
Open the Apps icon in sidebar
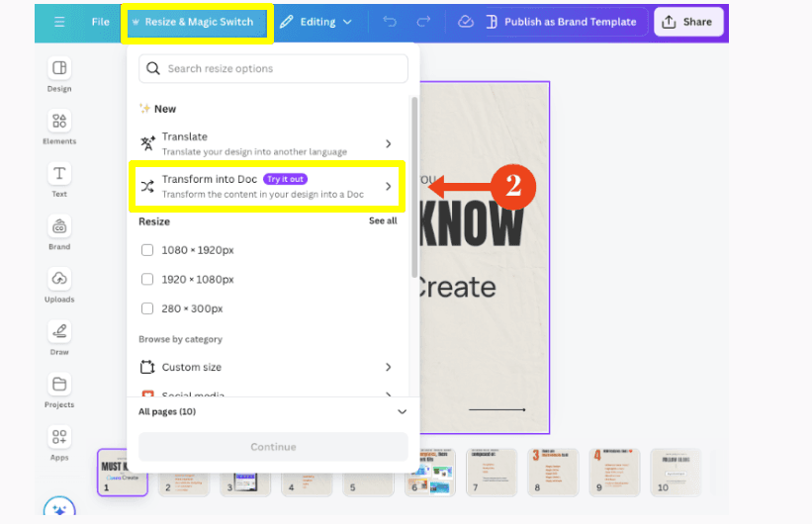[59, 436]
